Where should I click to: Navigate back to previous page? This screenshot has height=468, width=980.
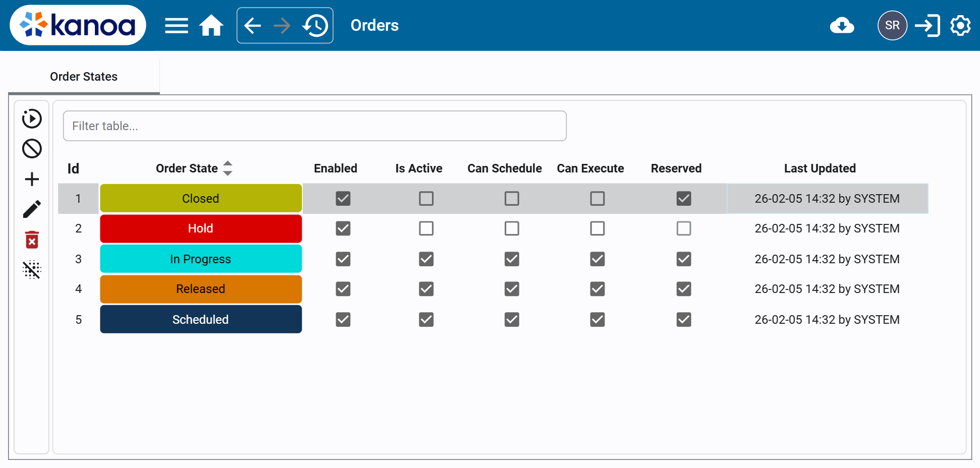(252, 26)
